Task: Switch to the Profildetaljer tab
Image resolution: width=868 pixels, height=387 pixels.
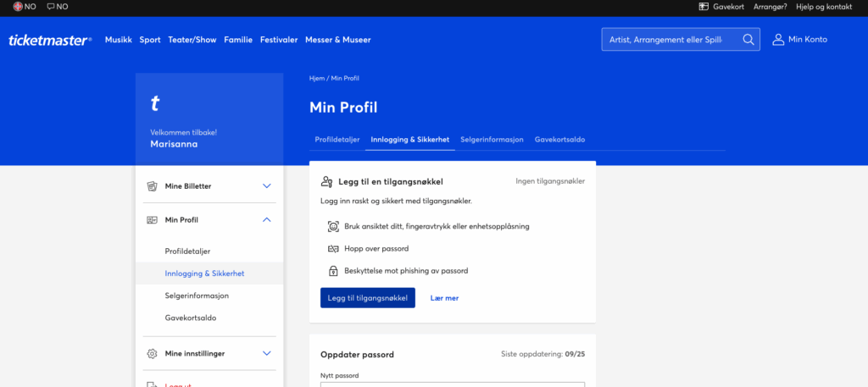Action: (337, 139)
